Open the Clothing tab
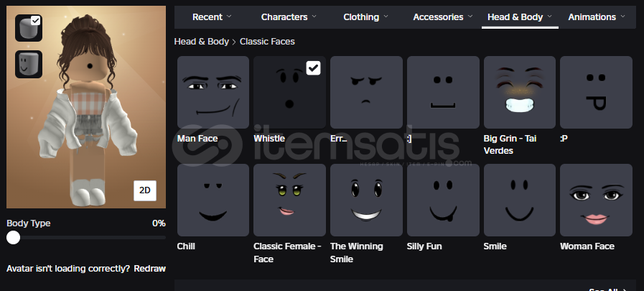 click(365, 17)
